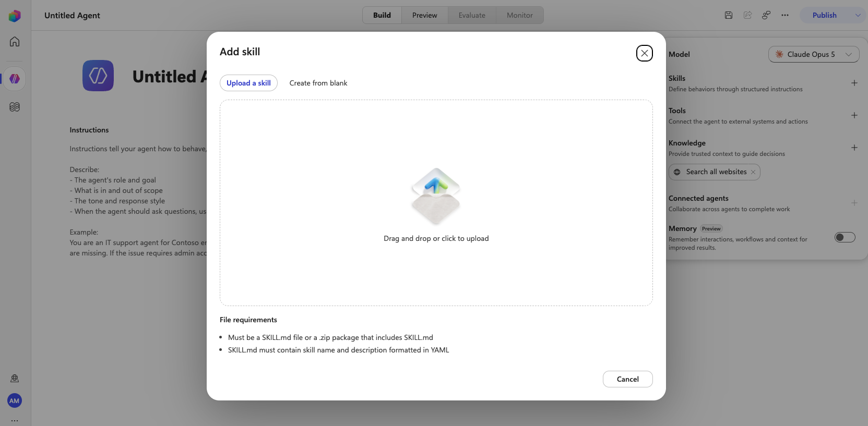868x426 pixels.
Task: Add a connected agent with plus icon
Action: (x=854, y=203)
